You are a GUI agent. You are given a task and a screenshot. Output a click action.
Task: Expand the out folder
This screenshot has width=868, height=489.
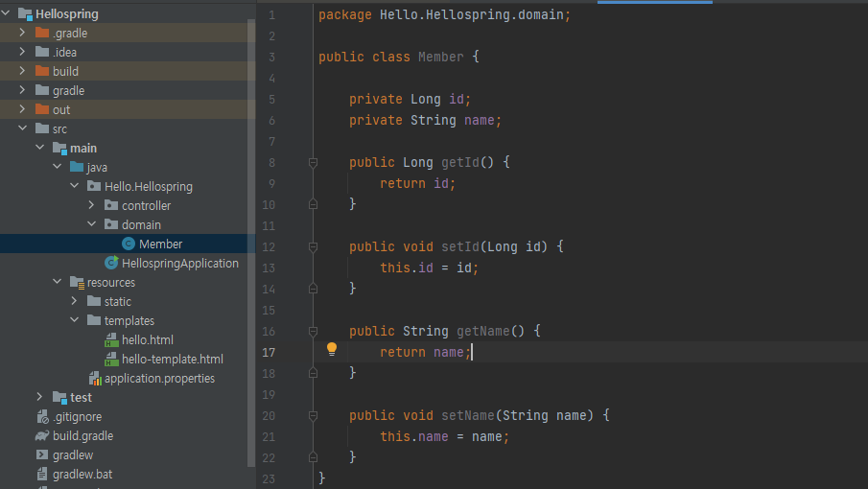click(x=22, y=109)
